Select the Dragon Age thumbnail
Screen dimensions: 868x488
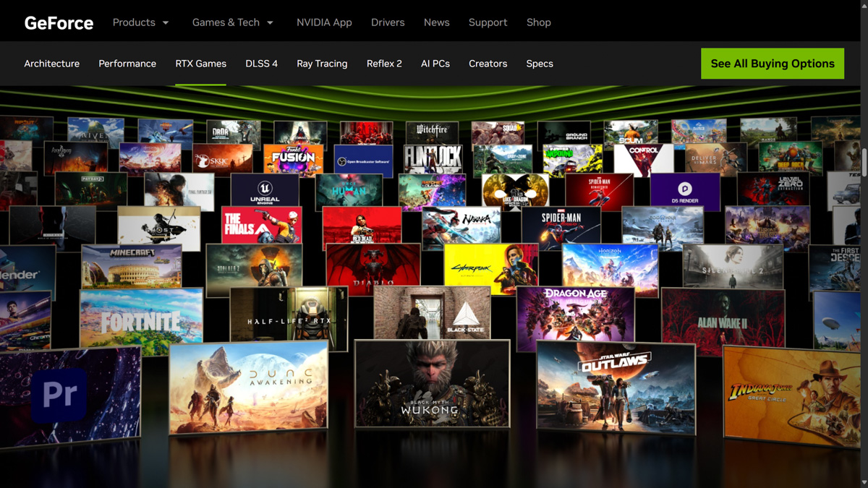pos(575,319)
